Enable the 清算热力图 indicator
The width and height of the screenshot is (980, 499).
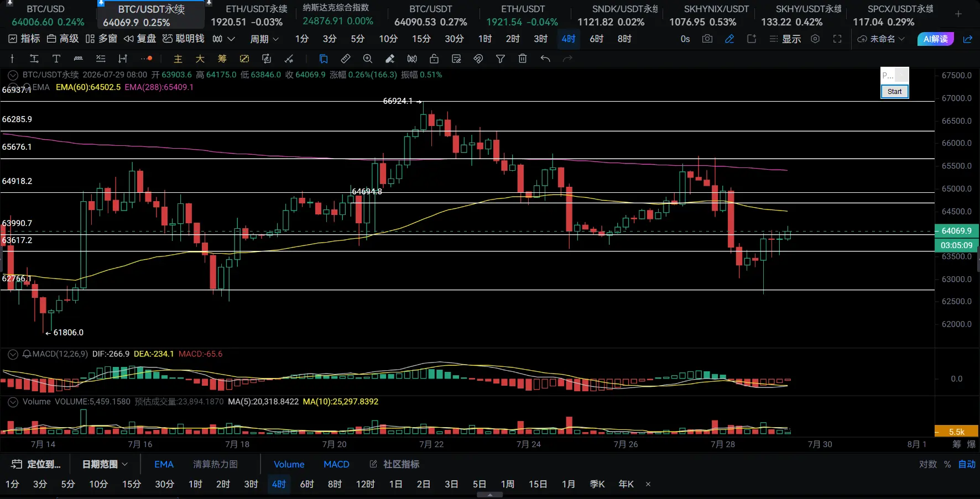(215, 464)
